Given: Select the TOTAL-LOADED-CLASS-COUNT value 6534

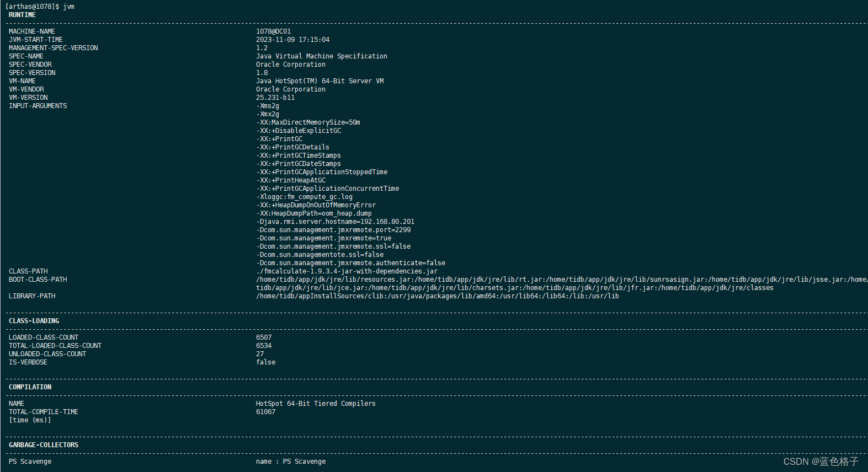Looking at the screenshot, I should click(x=264, y=346).
